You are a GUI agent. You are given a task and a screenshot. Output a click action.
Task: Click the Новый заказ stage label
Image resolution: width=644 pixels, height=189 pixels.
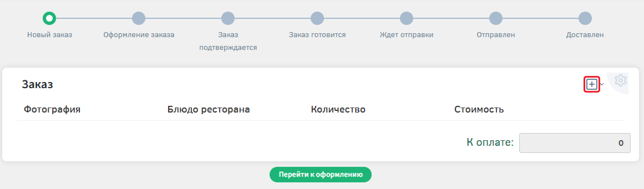[x=50, y=35]
